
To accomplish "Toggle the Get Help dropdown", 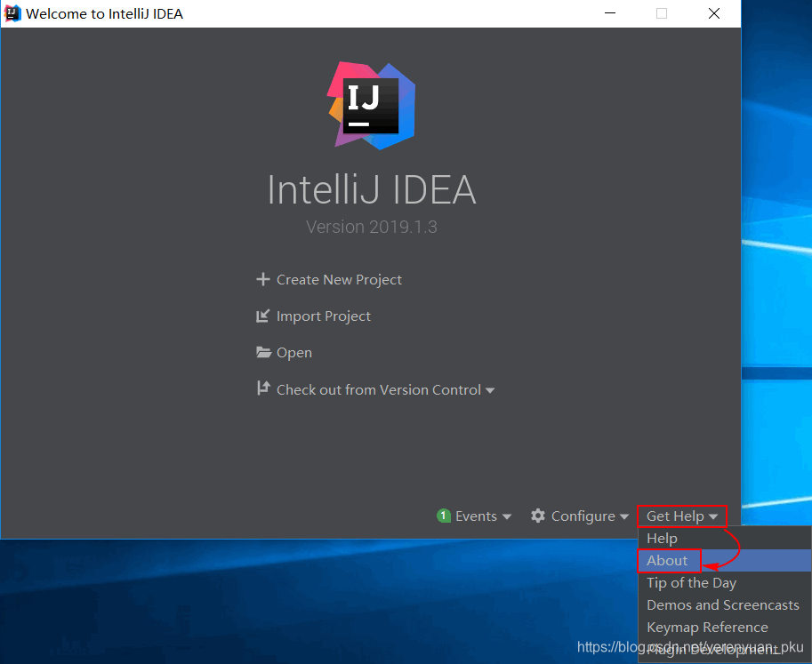I will click(x=682, y=516).
